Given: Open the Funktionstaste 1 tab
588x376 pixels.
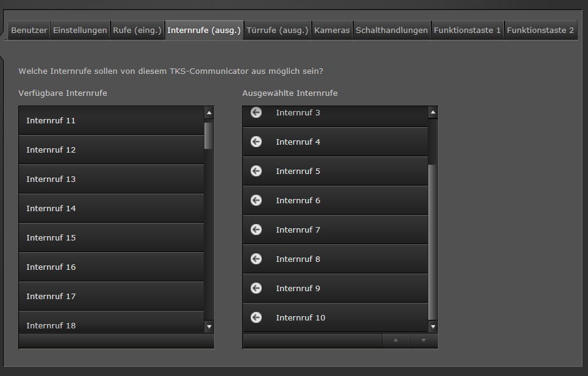Looking at the screenshot, I should click(x=467, y=30).
